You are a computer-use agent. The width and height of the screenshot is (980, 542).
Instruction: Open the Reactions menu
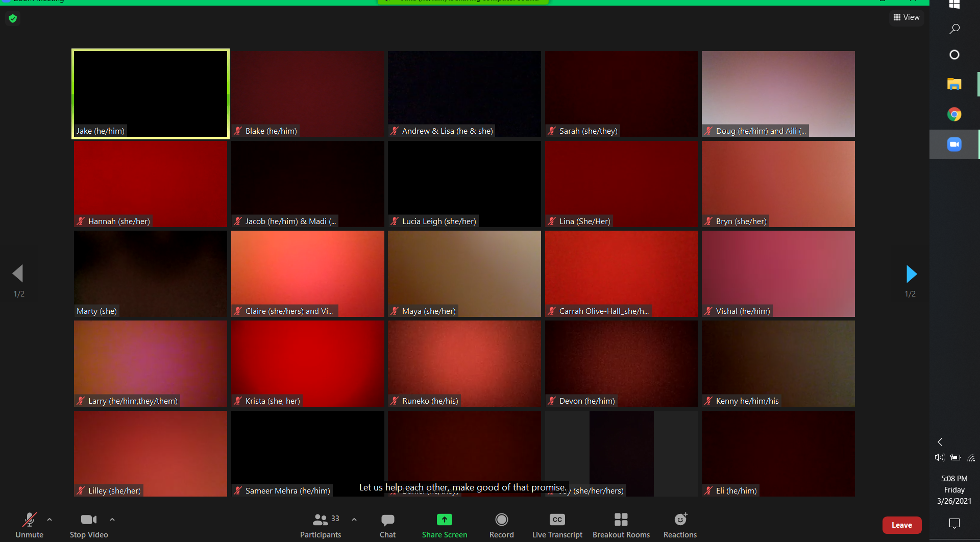pos(680,525)
